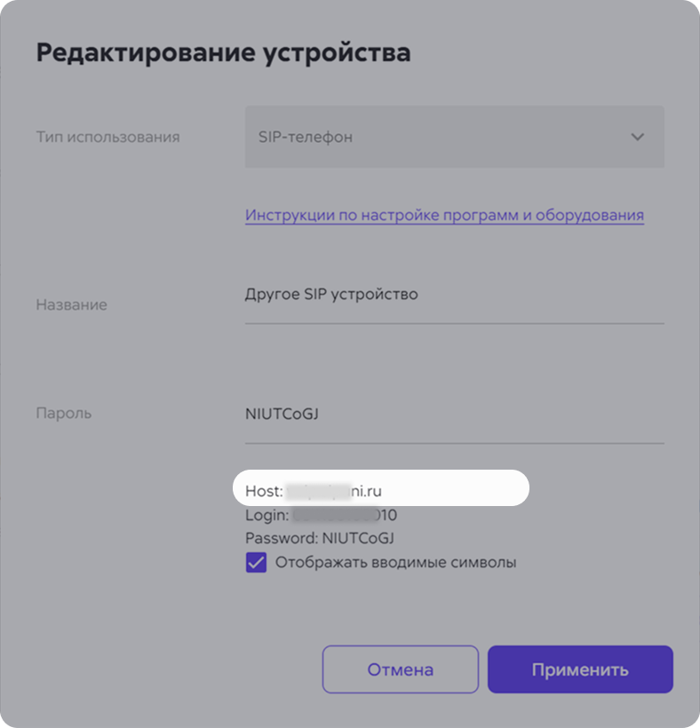Click the Редактирование устройства dialog title
Viewport: 700px width, 728px height.
point(223,52)
